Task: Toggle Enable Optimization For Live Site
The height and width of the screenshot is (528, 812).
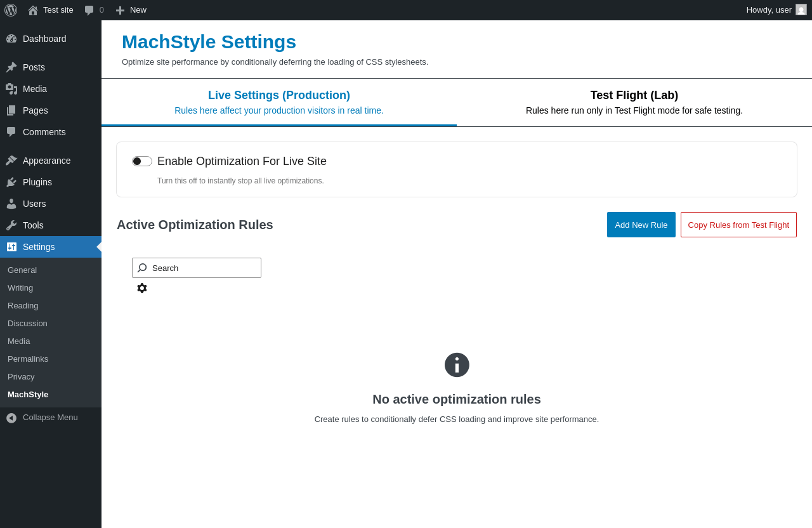Action: pyautogui.click(x=142, y=161)
